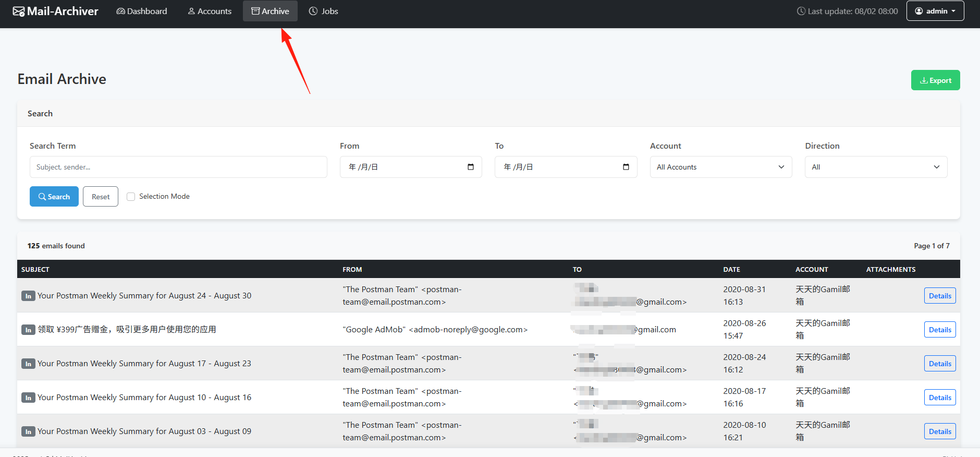Viewport: 980px width, 457px height.
Task: Click the SUBJECT column header
Action: point(35,269)
